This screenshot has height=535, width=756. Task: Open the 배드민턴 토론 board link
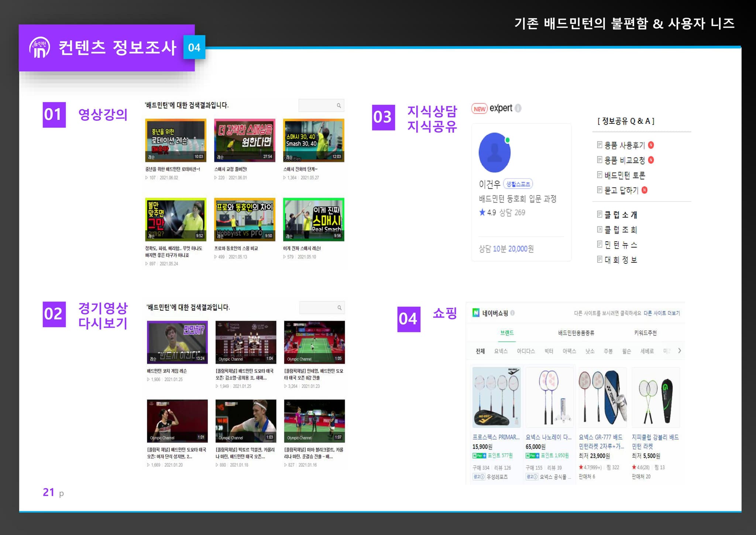pyautogui.click(x=625, y=175)
